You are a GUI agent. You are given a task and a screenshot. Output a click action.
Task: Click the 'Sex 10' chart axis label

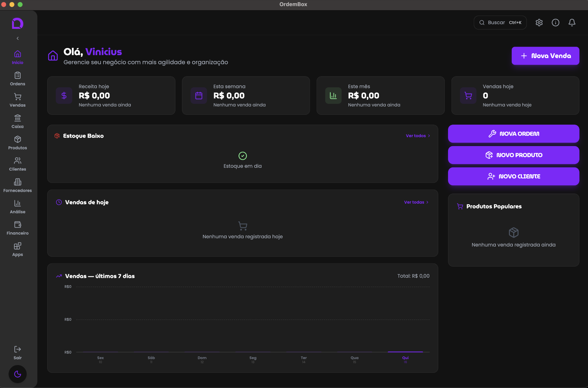(x=100, y=360)
